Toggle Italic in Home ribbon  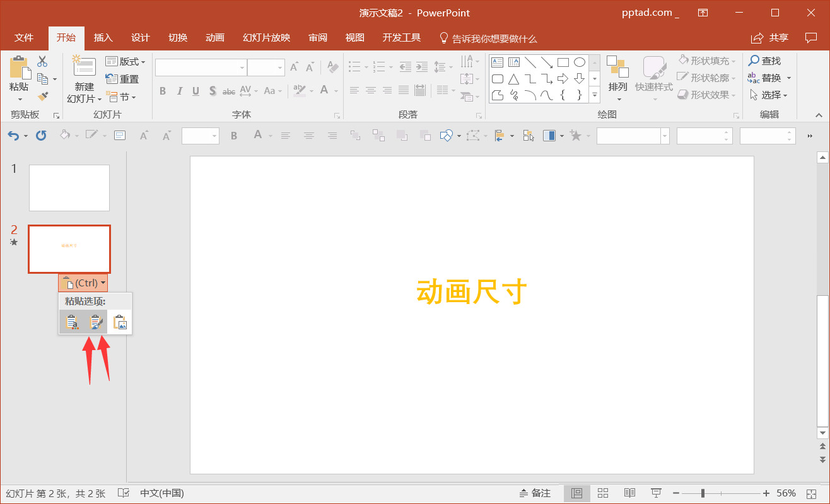pos(179,91)
